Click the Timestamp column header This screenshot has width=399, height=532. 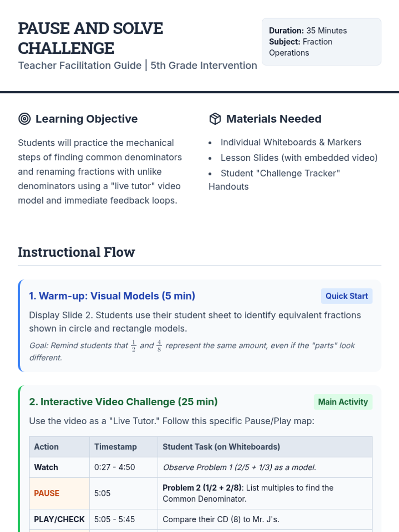(x=115, y=447)
